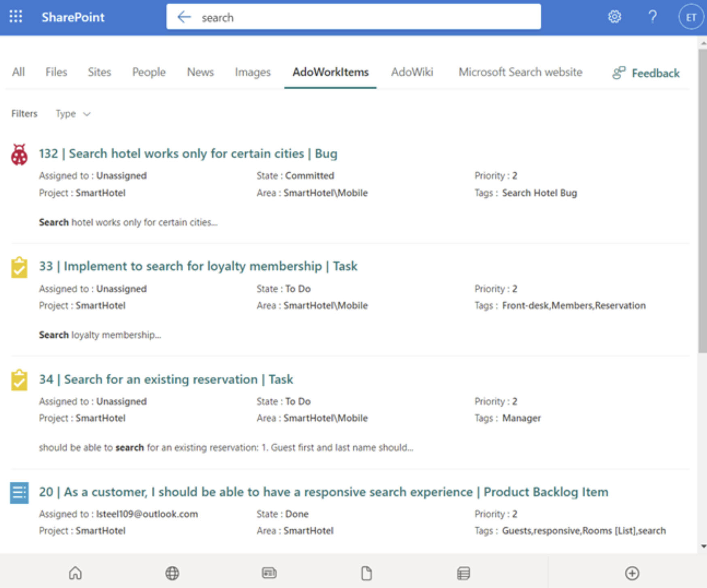Expand the Type filter dropdown
Viewport: 707px width, 588px height.
tap(73, 114)
